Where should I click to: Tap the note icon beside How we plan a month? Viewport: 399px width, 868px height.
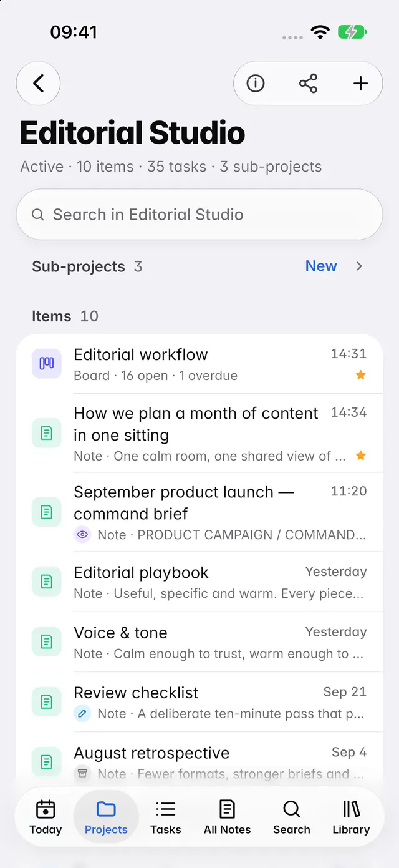47,433
